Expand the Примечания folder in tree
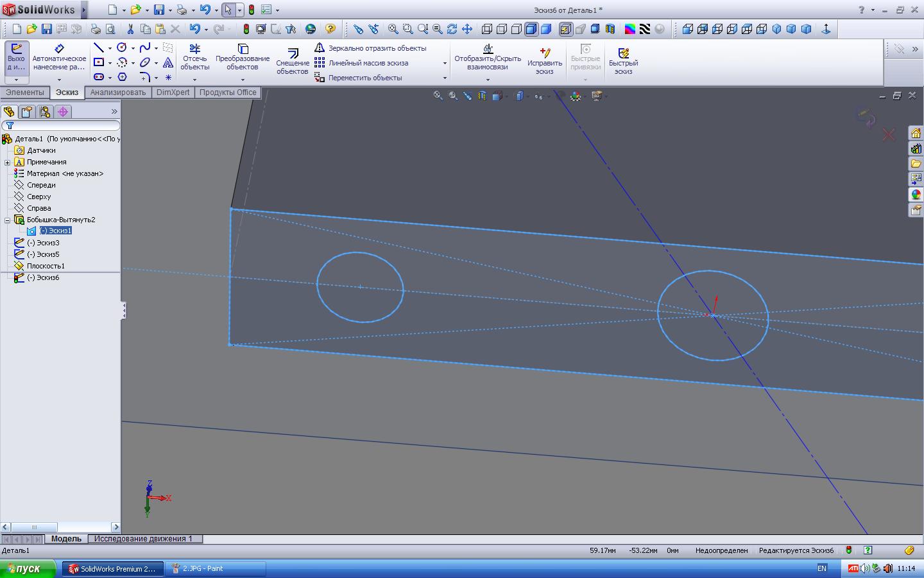This screenshot has height=578, width=924. [8, 162]
